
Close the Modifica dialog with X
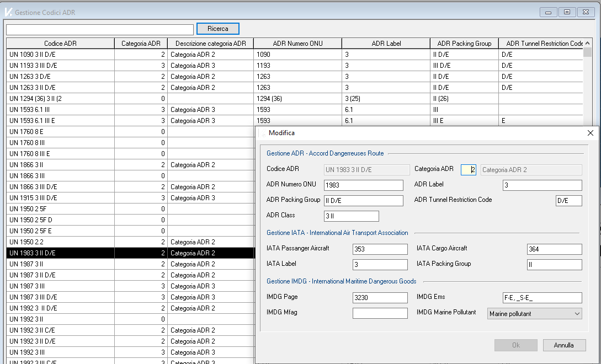pyautogui.click(x=590, y=133)
